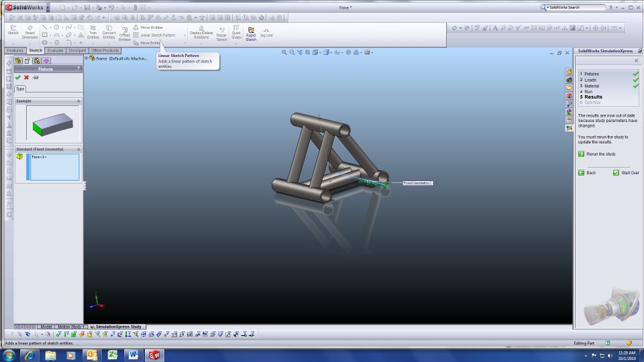Switch to the Features tab
This screenshot has width=644, height=362.
point(15,50)
